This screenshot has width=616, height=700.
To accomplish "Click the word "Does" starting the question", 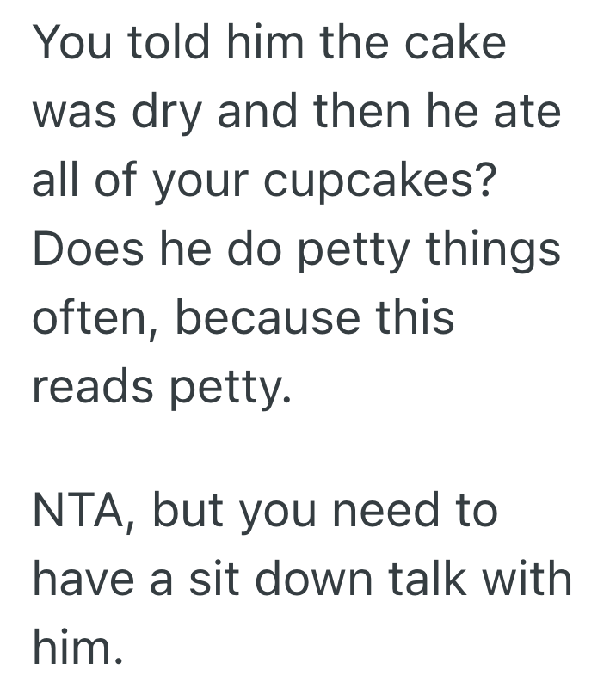I will [85, 250].
